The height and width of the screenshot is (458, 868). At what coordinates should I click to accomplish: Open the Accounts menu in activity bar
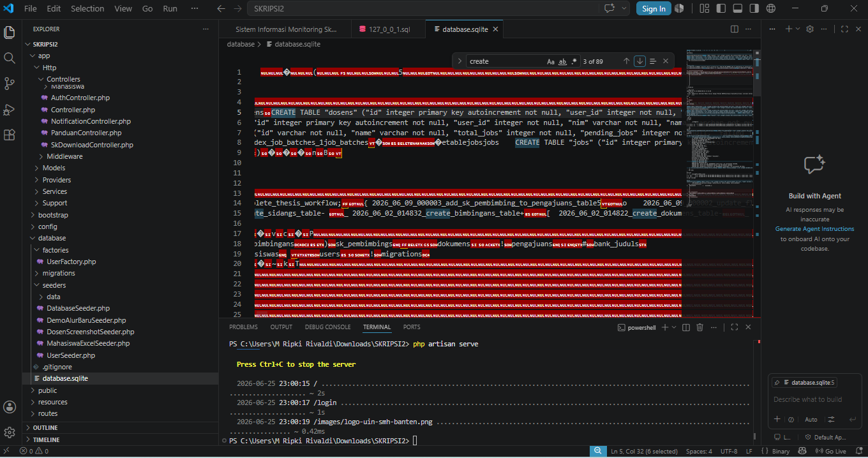click(x=10, y=407)
